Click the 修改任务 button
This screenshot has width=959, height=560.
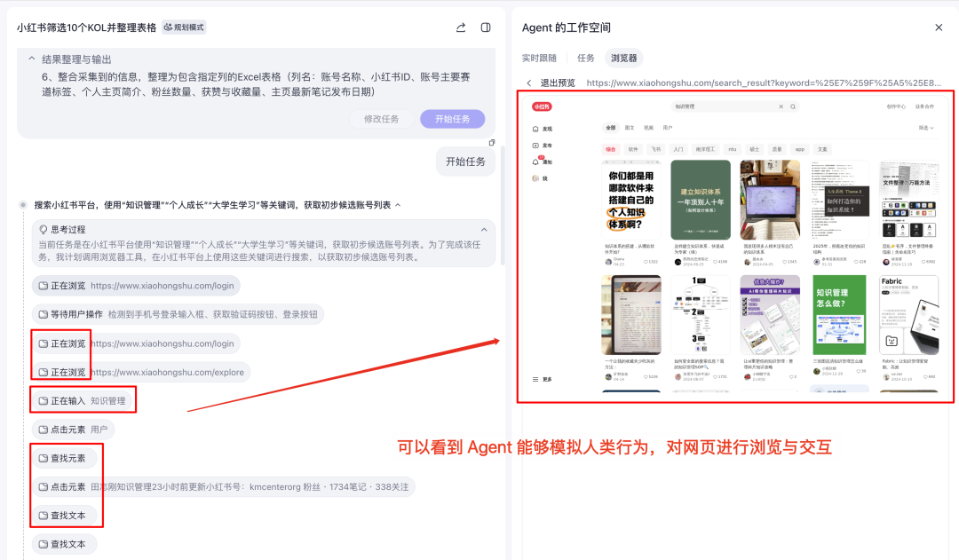point(382,119)
